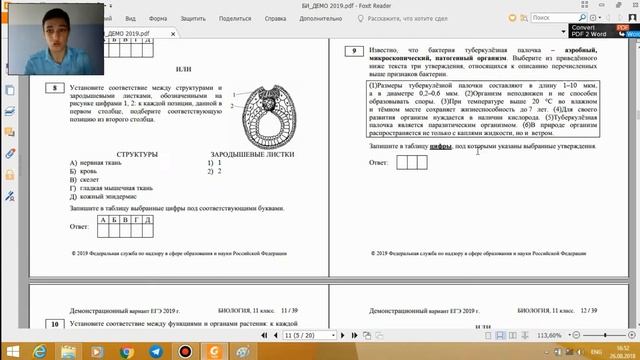Click the yellow heart icon
Screen dimensions: 640x360
point(512,18)
